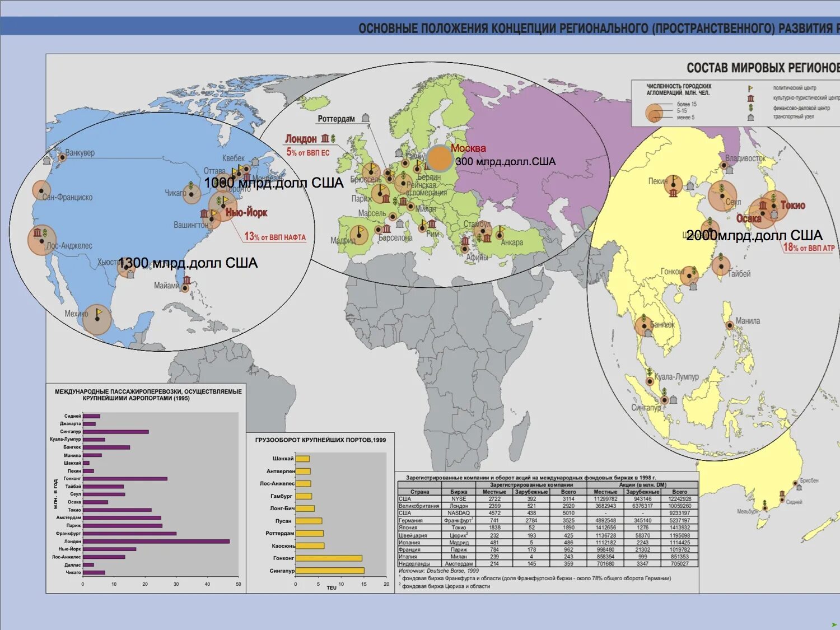
Task: Click the bank and dollar icons next to Лондон
Action: (328, 138)
